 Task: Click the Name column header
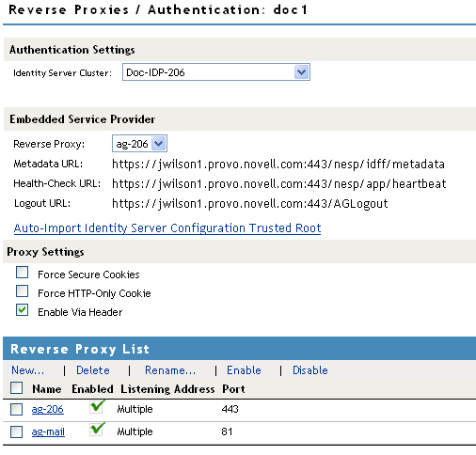(x=47, y=389)
